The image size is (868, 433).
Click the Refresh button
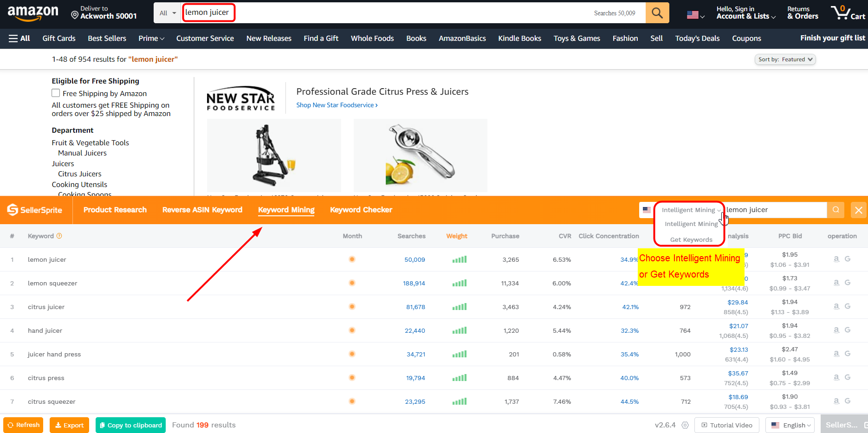click(x=23, y=425)
